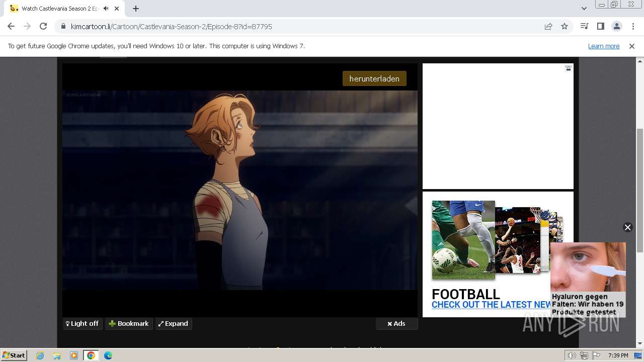Toggle Chrome side panel

(x=600, y=26)
